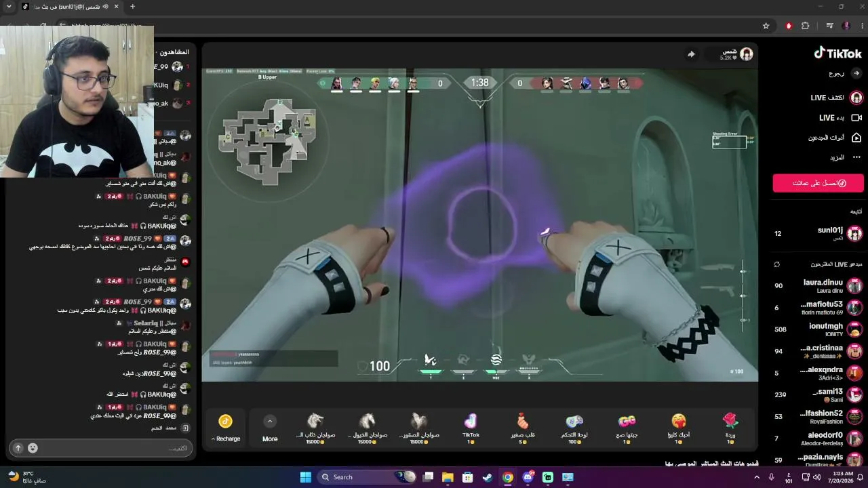Image resolution: width=868 pixels, height=488 pixels.
Task: Open suggested creator laura.dinuu
Action: (818, 285)
